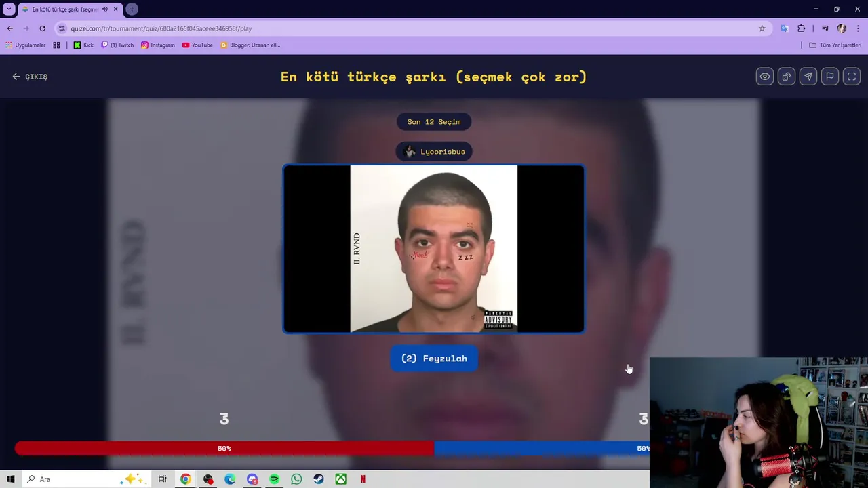Open WhatsApp from the taskbar
This screenshot has height=488, width=868.
click(x=296, y=479)
